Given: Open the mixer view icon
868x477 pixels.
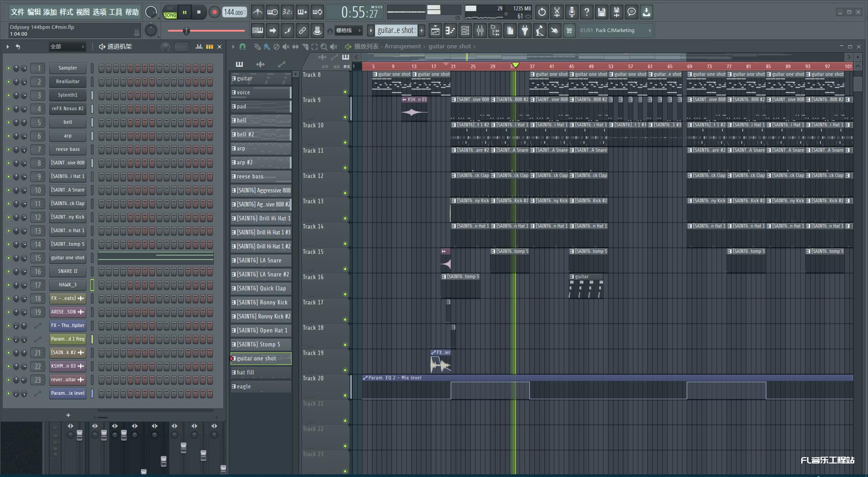Looking at the screenshot, I should pos(480,31).
